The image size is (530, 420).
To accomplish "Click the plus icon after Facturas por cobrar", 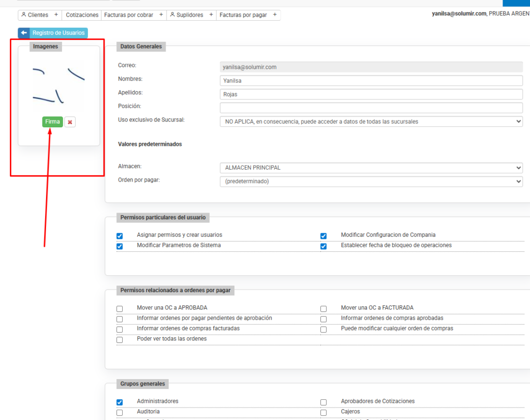I will tap(161, 15).
